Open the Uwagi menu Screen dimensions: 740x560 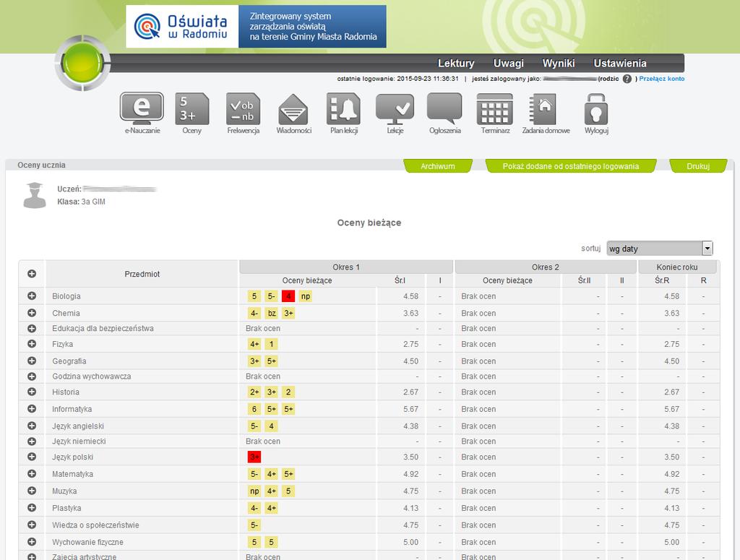point(508,63)
